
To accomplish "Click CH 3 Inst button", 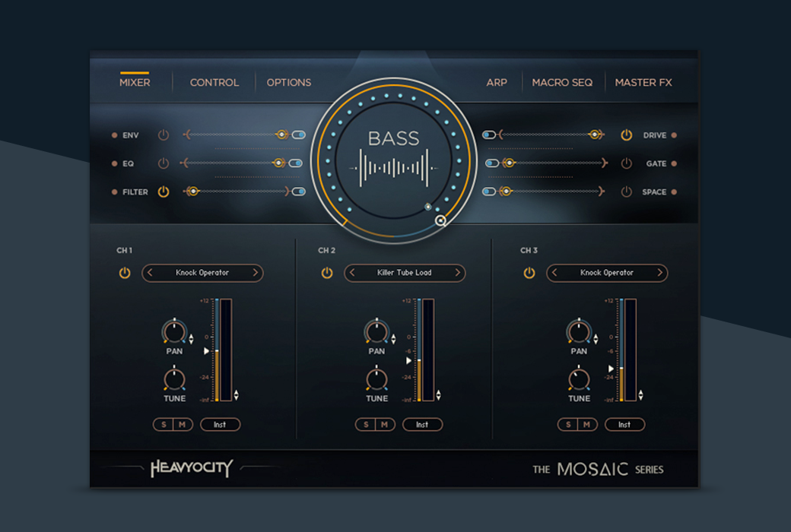I will [624, 425].
